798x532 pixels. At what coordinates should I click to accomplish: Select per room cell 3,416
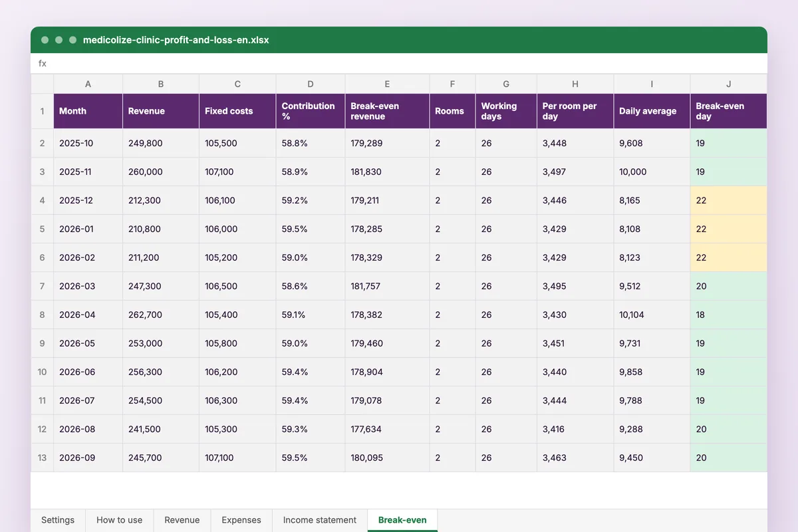click(575, 429)
